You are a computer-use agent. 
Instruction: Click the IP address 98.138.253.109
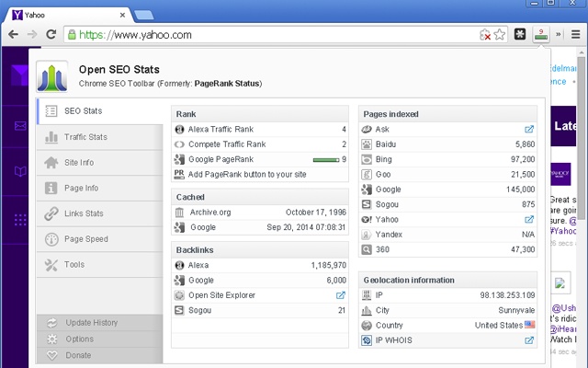(x=507, y=295)
